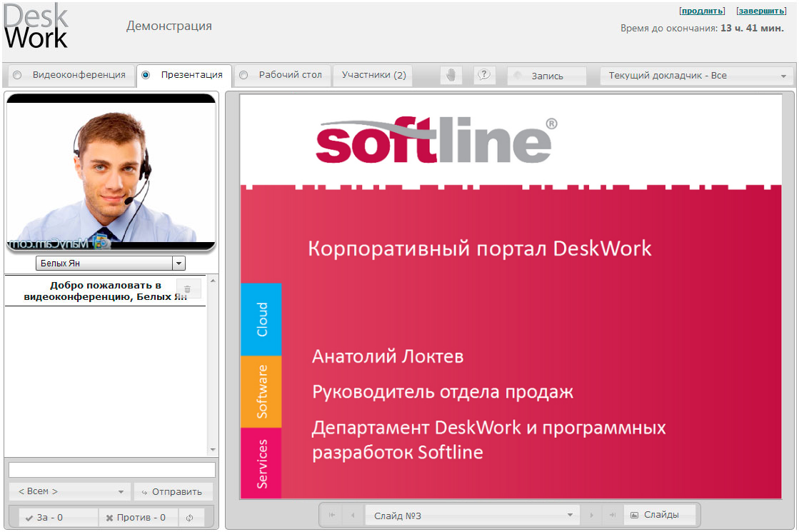This screenshot has width=799, height=532.
Task: Click the remaining time 13 ч. 41 мин.
Action: (x=752, y=29)
